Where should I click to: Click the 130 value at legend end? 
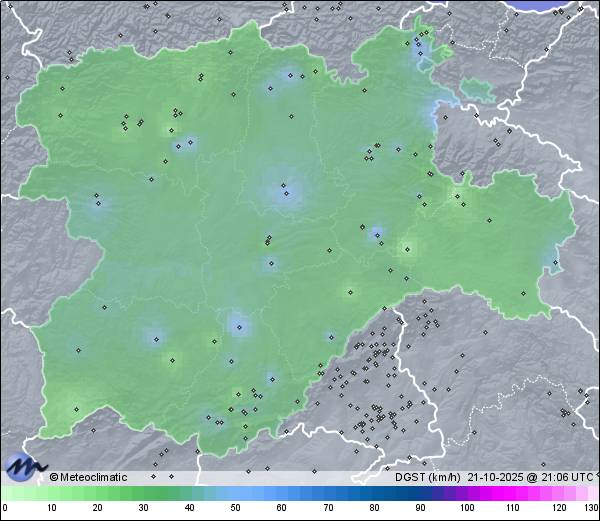click(590, 508)
